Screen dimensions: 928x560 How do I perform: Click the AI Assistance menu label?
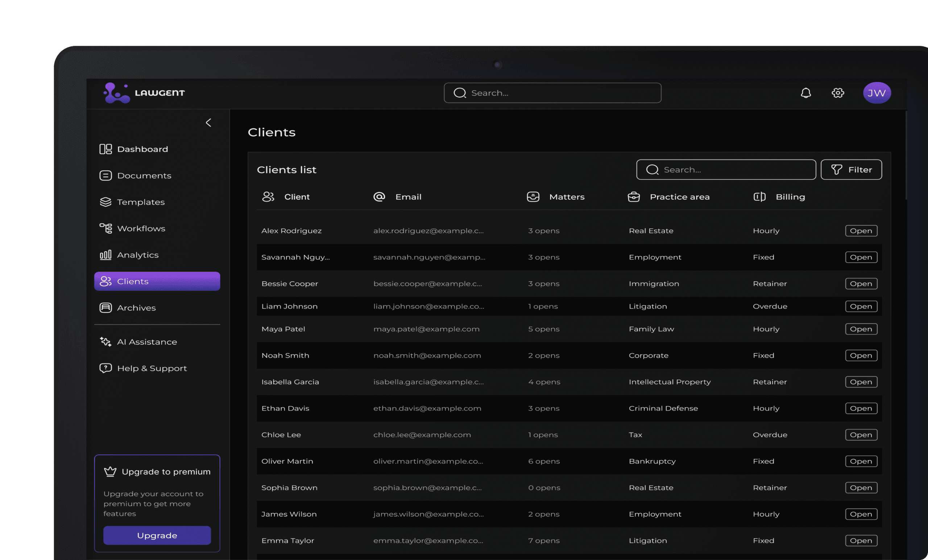coord(147,342)
